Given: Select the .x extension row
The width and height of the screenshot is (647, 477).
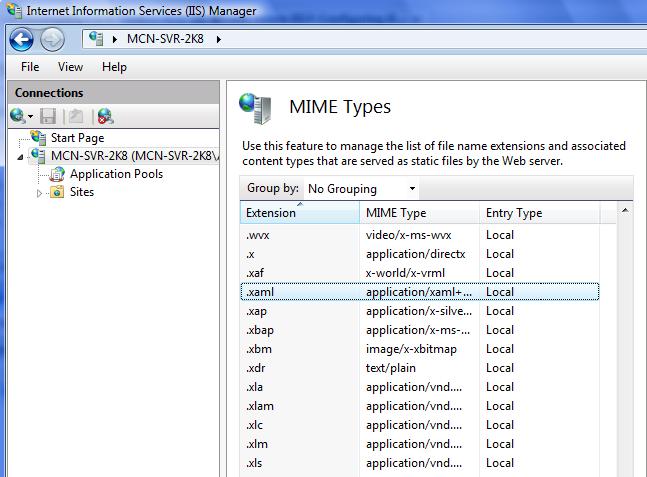Looking at the screenshot, I should tap(420, 254).
